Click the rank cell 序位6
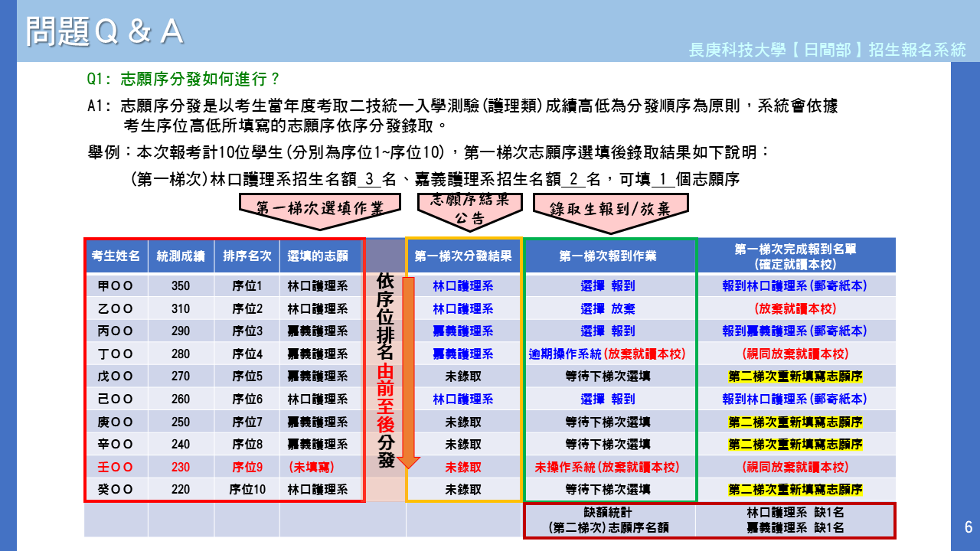Viewport: 980px width, 551px height. (247, 399)
